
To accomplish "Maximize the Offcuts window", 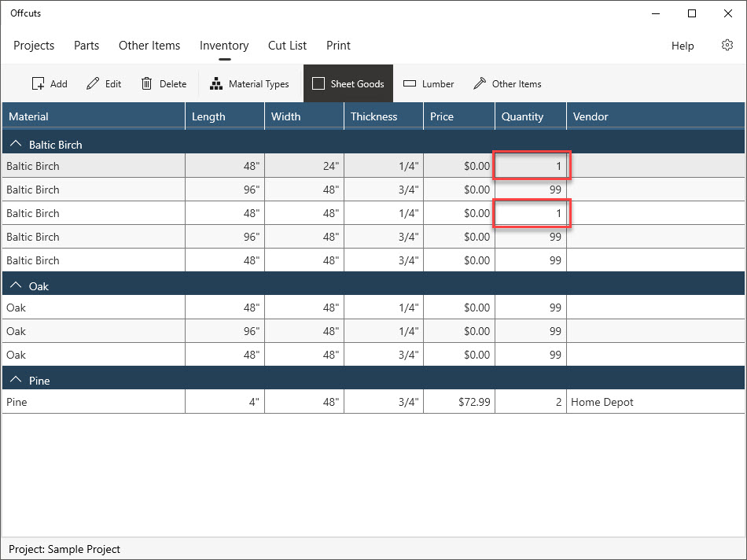I will [x=692, y=13].
